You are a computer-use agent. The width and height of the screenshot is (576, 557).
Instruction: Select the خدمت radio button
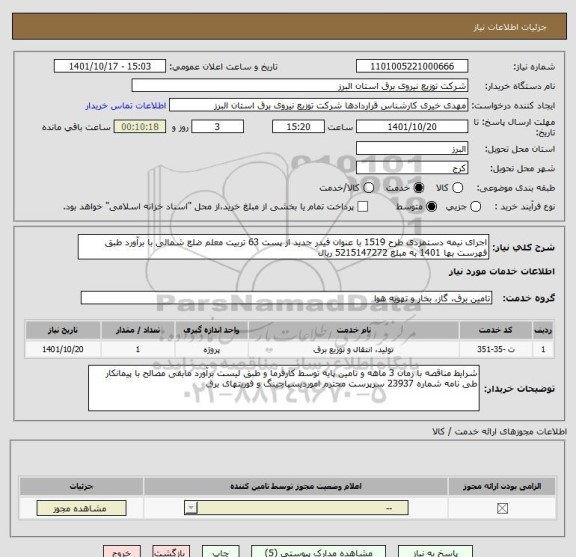418,188
